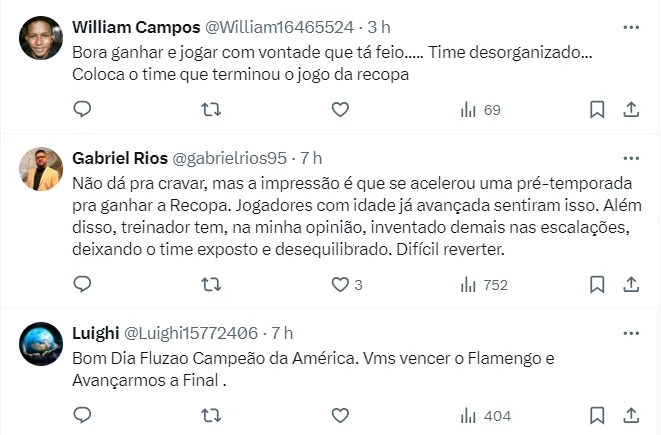Open more options on Gabriel Rios's tweet

[x=631, y=157]
